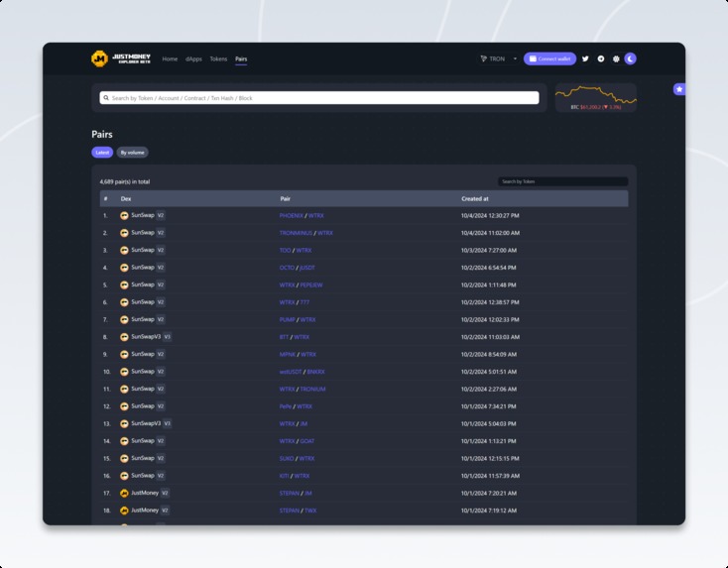Open the Tokens nav item
The width and height of the screenshot is (728, 568).
tap(218, 58)
